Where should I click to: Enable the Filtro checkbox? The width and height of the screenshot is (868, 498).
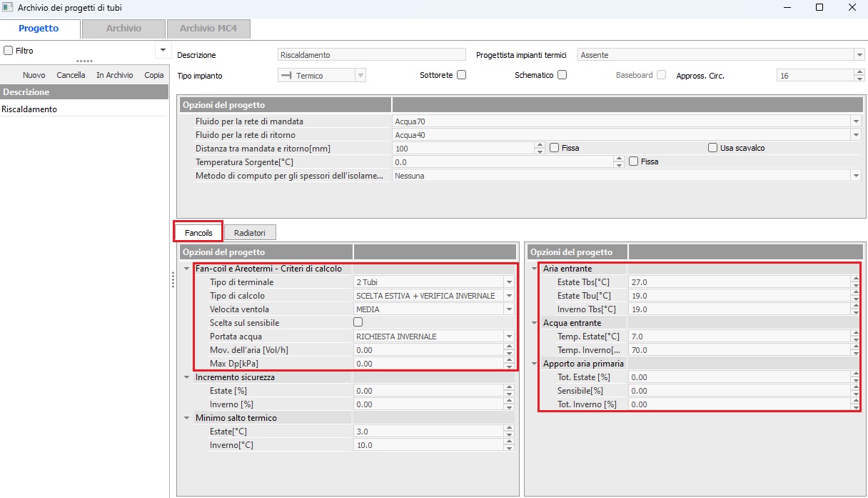tap(9, 51)
